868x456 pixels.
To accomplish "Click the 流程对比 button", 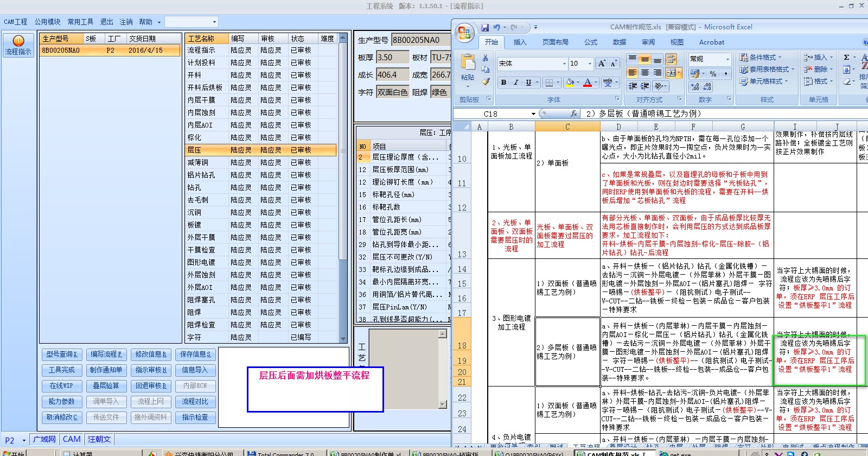I will pos(195,401).
